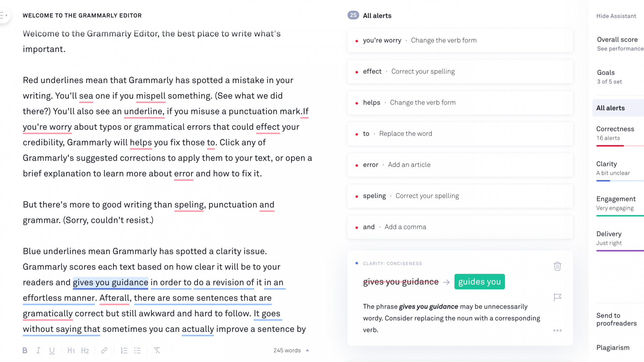
Task: Open more options on the clarity card
Action: tap(557, 330)
